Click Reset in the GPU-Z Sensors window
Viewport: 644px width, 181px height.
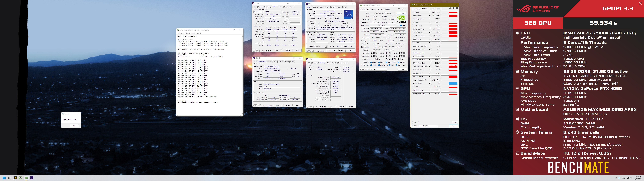[x=454, y=122]
